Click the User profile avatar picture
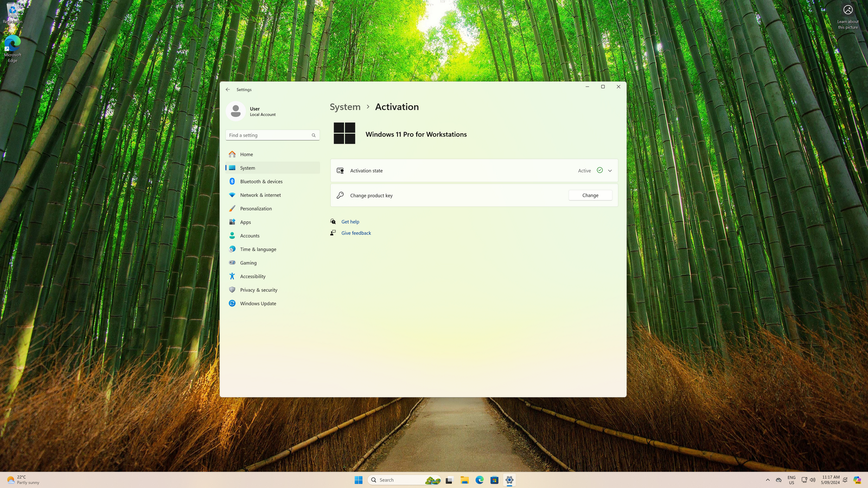Viewport: 868px width, 488px height. coord(235,111)
